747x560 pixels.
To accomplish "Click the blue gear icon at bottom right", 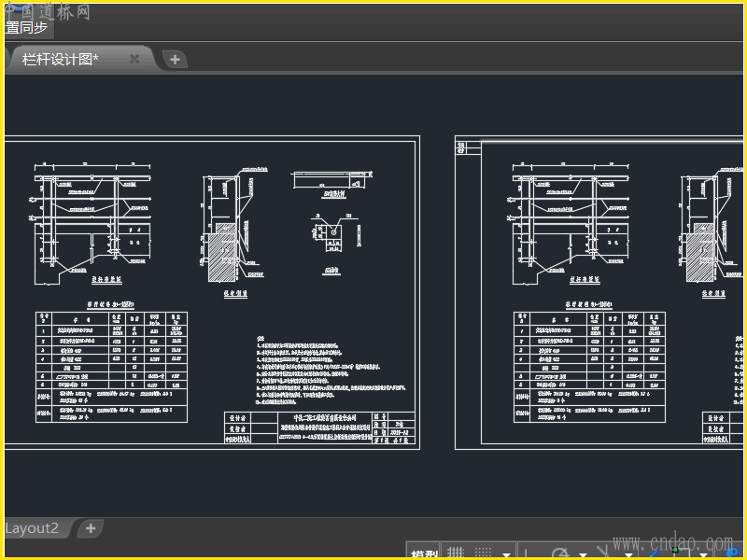I will 729,553.
